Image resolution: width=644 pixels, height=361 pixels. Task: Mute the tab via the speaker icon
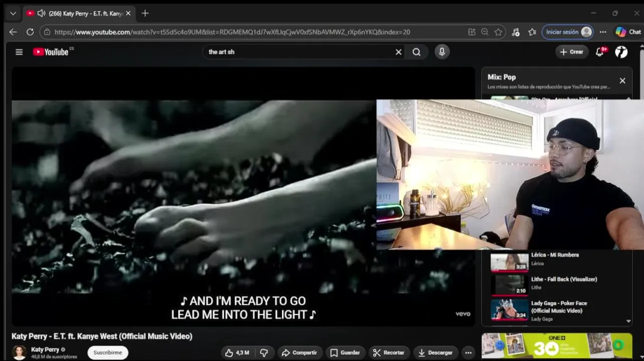pos(41,14)
